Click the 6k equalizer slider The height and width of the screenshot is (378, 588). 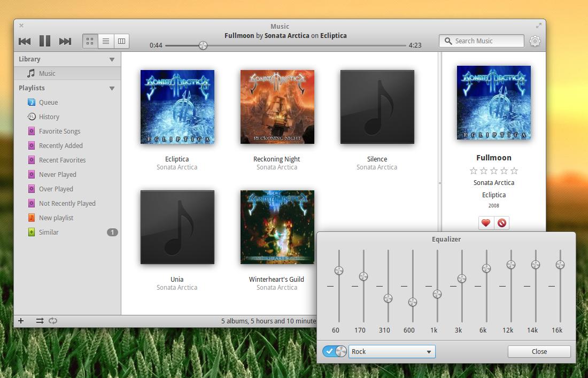486,268
